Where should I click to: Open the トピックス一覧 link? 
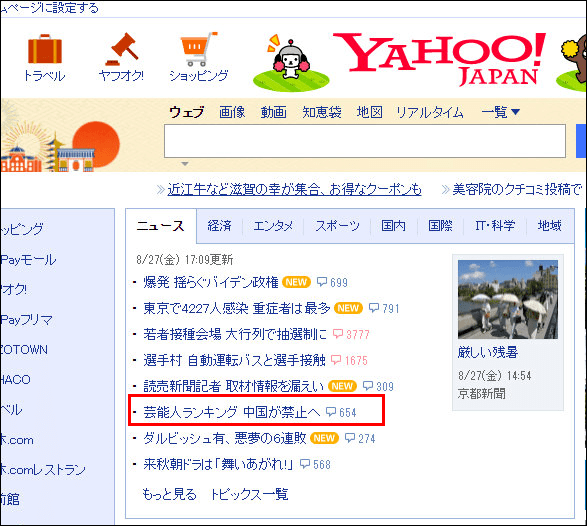(x=250, y=495)
